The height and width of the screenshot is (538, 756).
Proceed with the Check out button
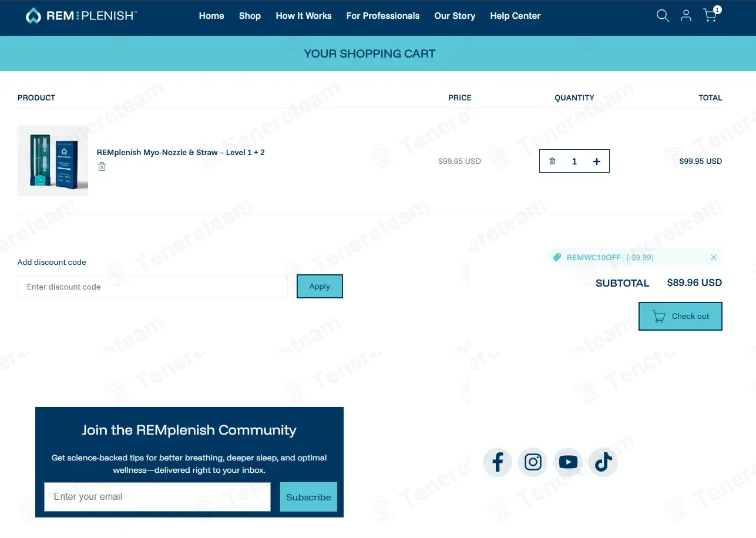coord(680,316)
